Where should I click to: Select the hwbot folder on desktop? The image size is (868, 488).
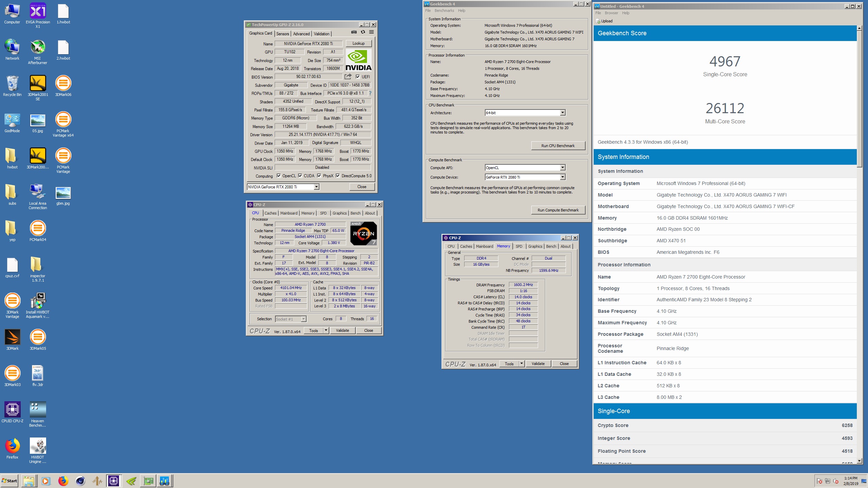coord(12,158)
